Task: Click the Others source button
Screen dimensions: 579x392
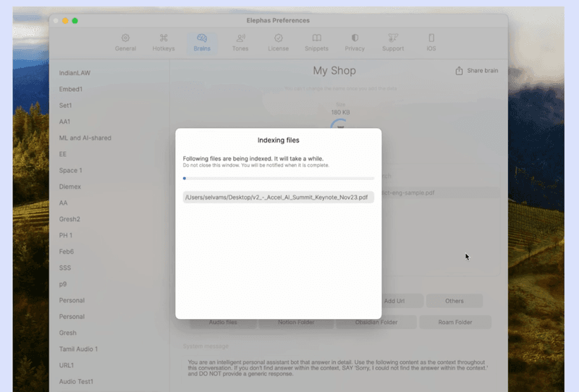Action: [455, 301]
